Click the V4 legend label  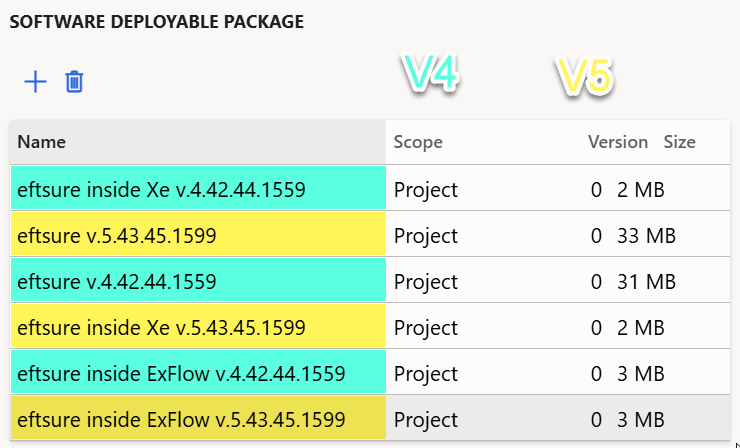tap(430, 73)
